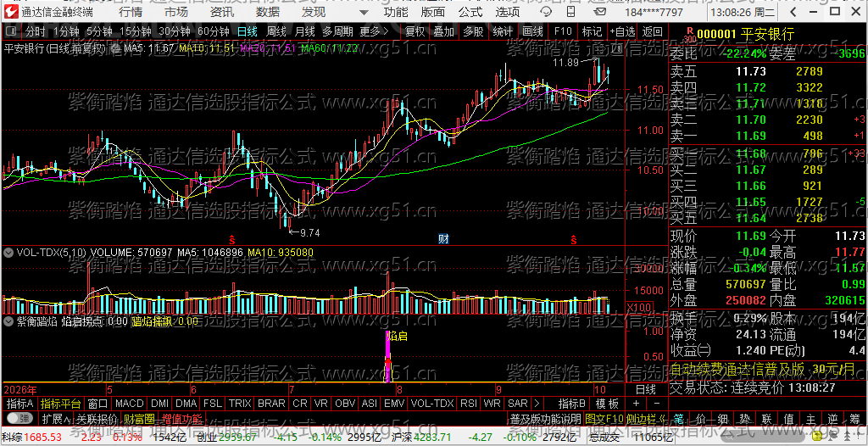Select the RSI indicator tab
Screen dimensions: 868x446
(468, 404)
